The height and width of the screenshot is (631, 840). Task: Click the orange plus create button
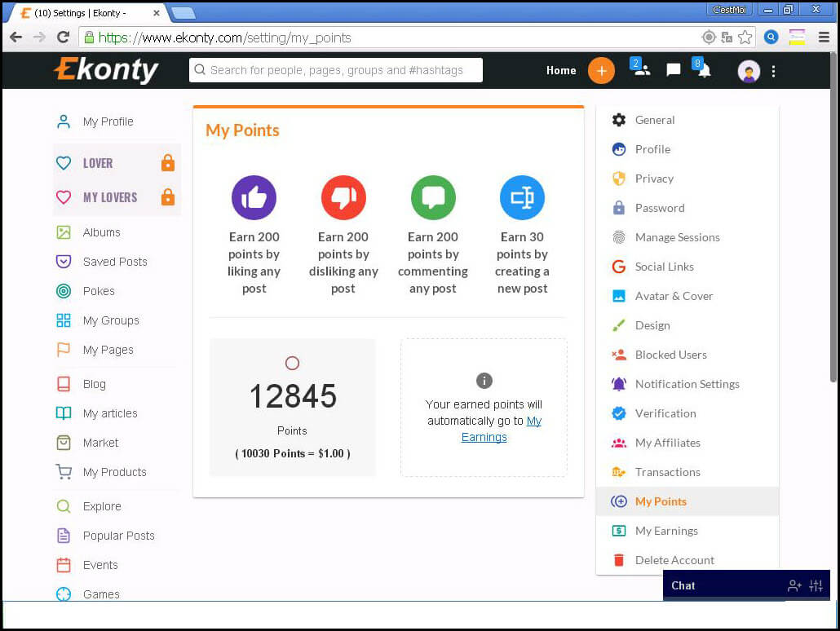601,71
